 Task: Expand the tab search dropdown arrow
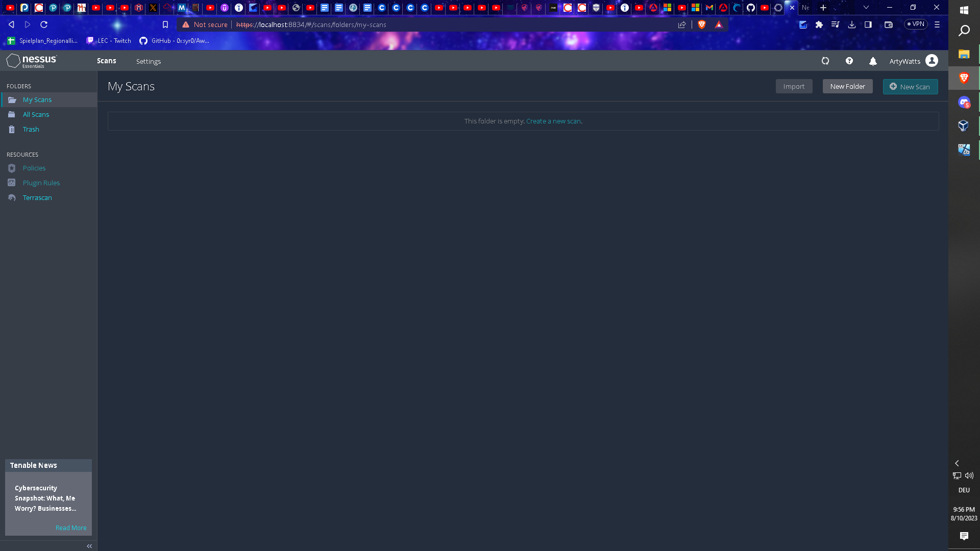[866, 8]
